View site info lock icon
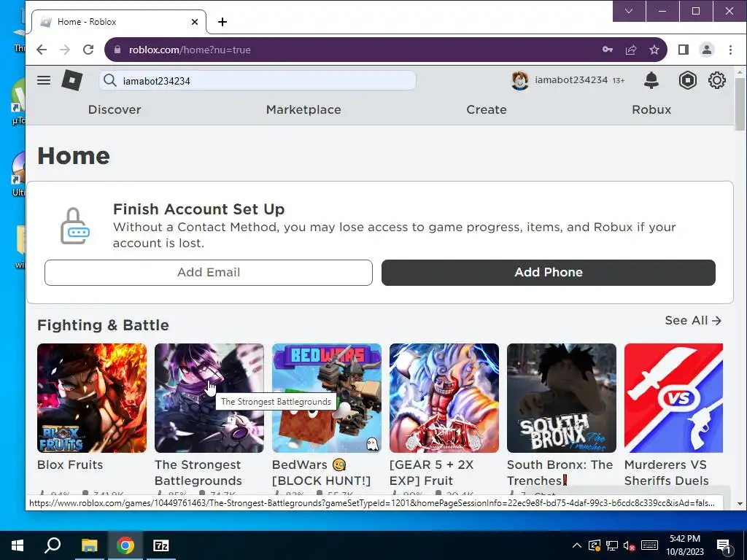 click(x=117, y=50)
